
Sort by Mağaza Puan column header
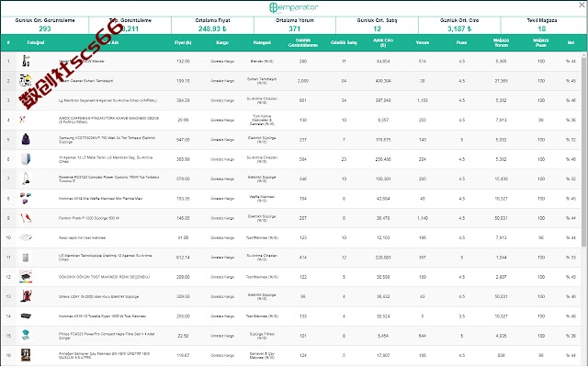541,43
